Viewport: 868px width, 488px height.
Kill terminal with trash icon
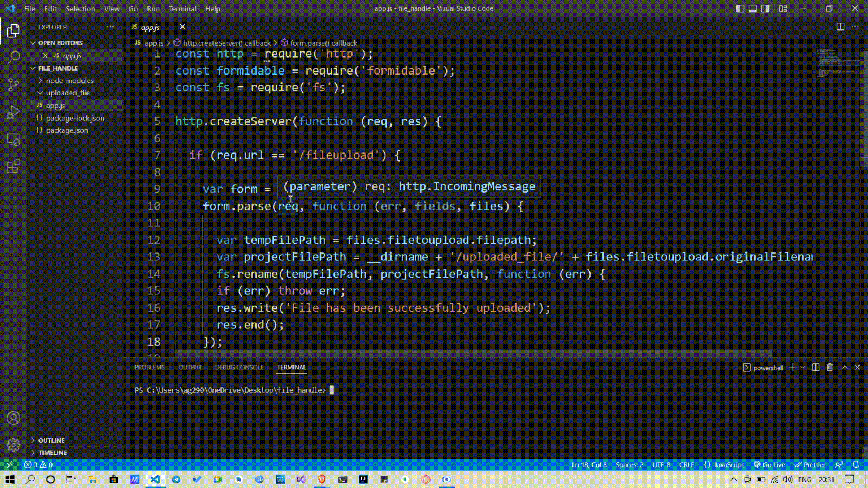coord(830,367)
